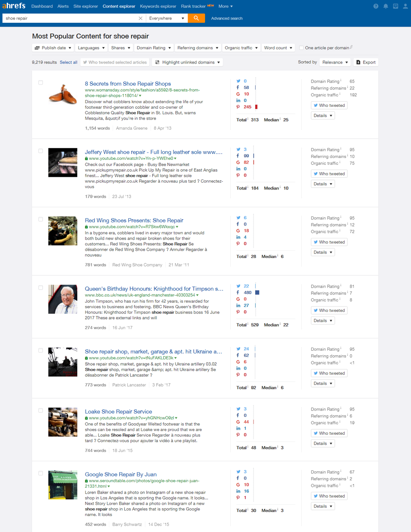Screen dimensions: 411x532
Task: Open the help question mark icon
Action: pyautogui.click(x=376, y=6)
